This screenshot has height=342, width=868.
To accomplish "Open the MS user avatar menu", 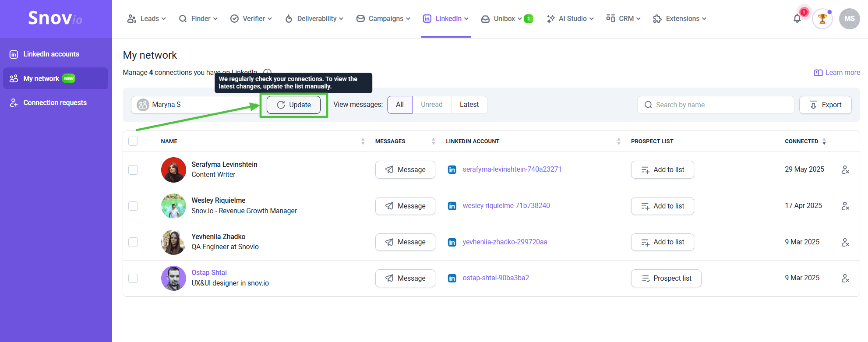I will click(849, 19).
